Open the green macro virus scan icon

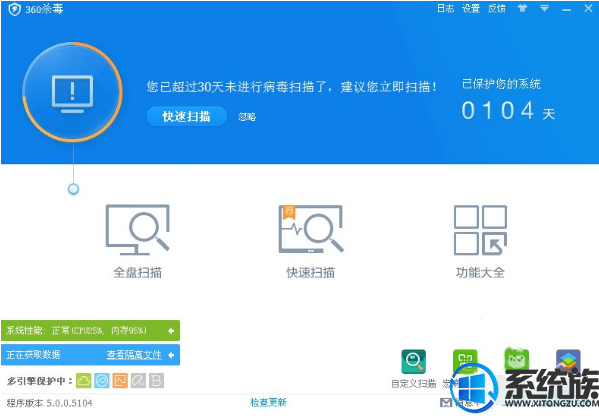tap(465, 361)
